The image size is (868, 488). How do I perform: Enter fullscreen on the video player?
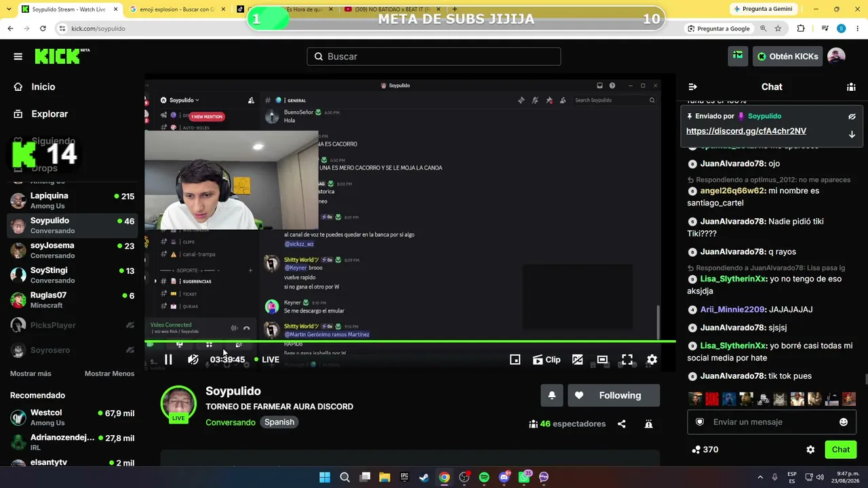(x=627, y=359)
